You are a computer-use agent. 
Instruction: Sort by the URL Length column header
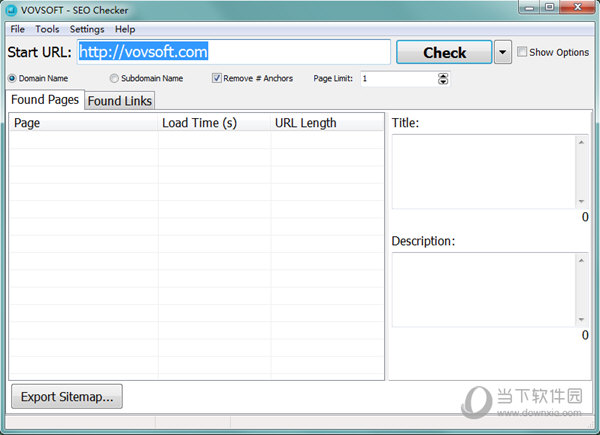point(327,123)
